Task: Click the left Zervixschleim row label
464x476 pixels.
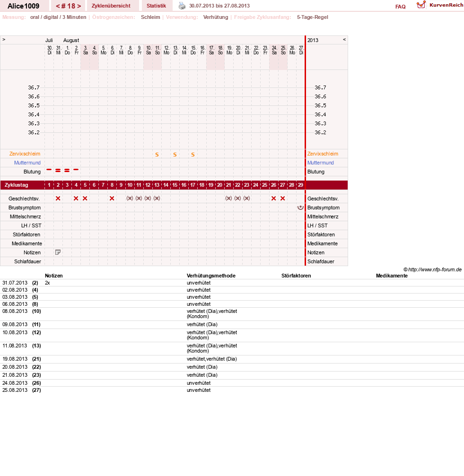Action: 25,154
